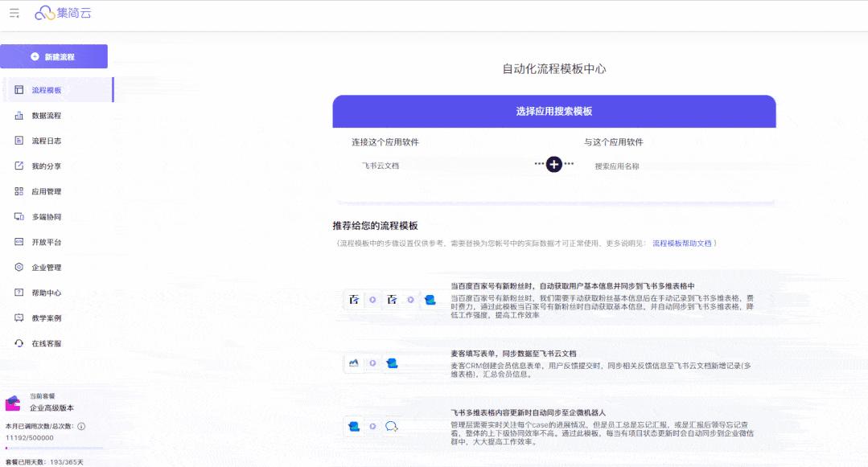Click the 飞书云文档 icon in second template row
The width and height of the screenshot is (868, 467).
tap(392, 363)
